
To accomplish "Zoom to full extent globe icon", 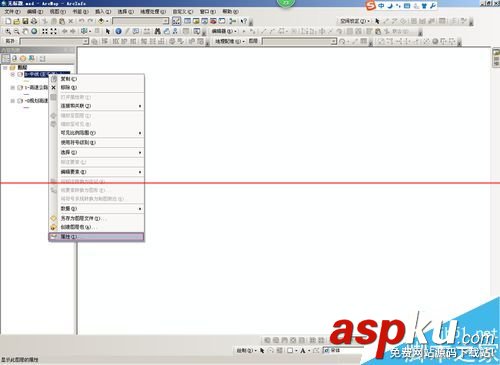I will [x=34, y=31].
